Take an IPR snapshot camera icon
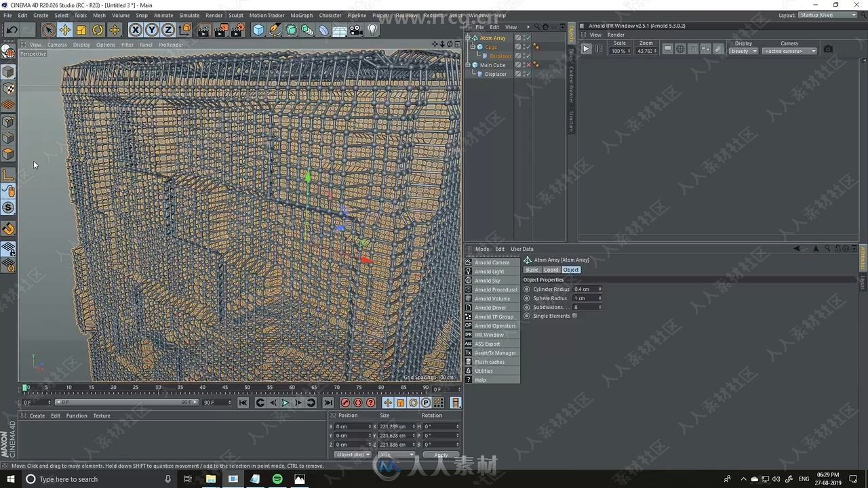The height and width of the screenshot is (488, 868). (x=828, y=49)
